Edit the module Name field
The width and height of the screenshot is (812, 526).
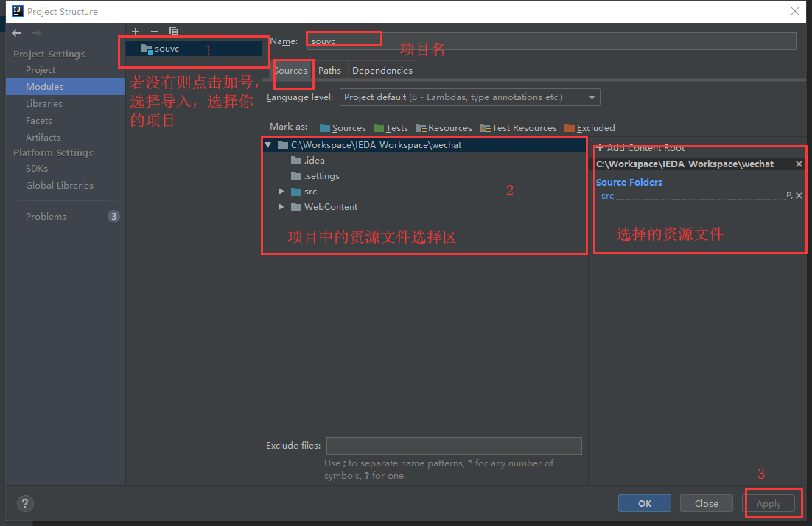(551, 41)
